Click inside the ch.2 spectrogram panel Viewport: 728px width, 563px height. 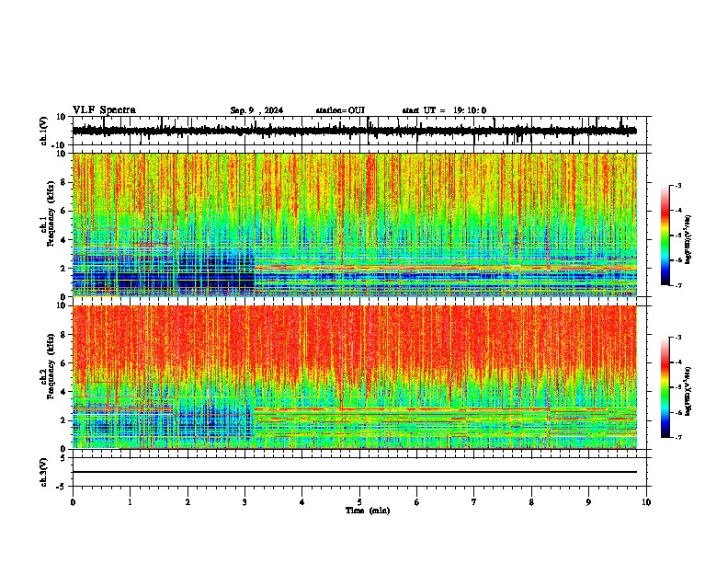355,377
